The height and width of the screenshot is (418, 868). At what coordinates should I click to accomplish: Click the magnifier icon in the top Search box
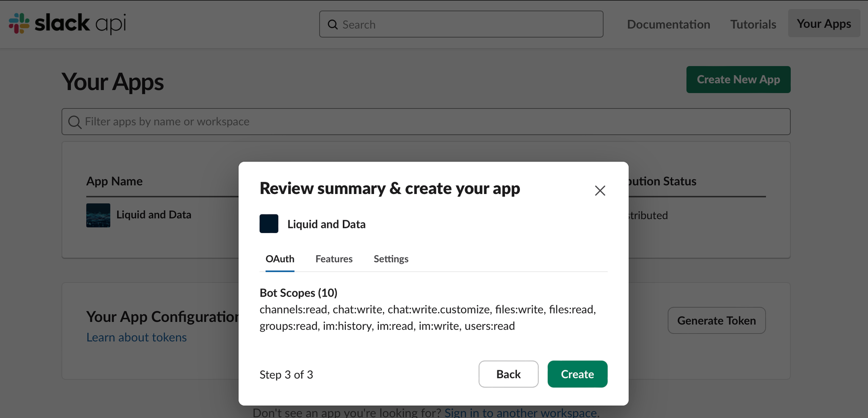click(333, 25)
